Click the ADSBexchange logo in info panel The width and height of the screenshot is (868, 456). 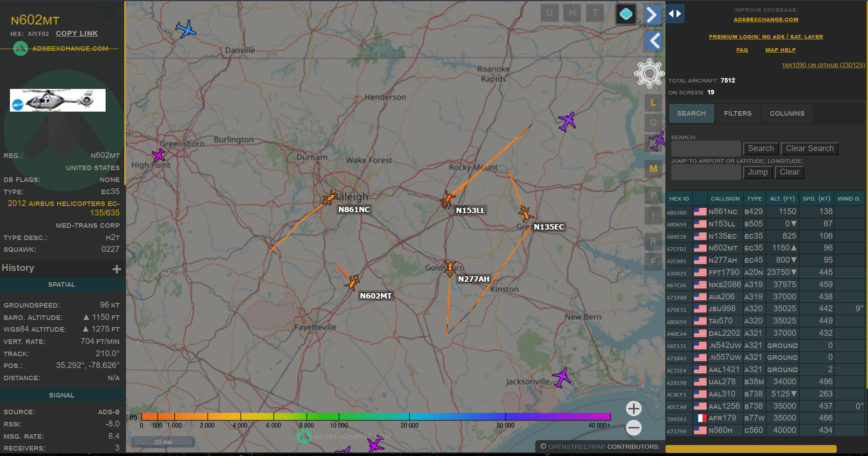pyautogui.click(x=20, y=49)
